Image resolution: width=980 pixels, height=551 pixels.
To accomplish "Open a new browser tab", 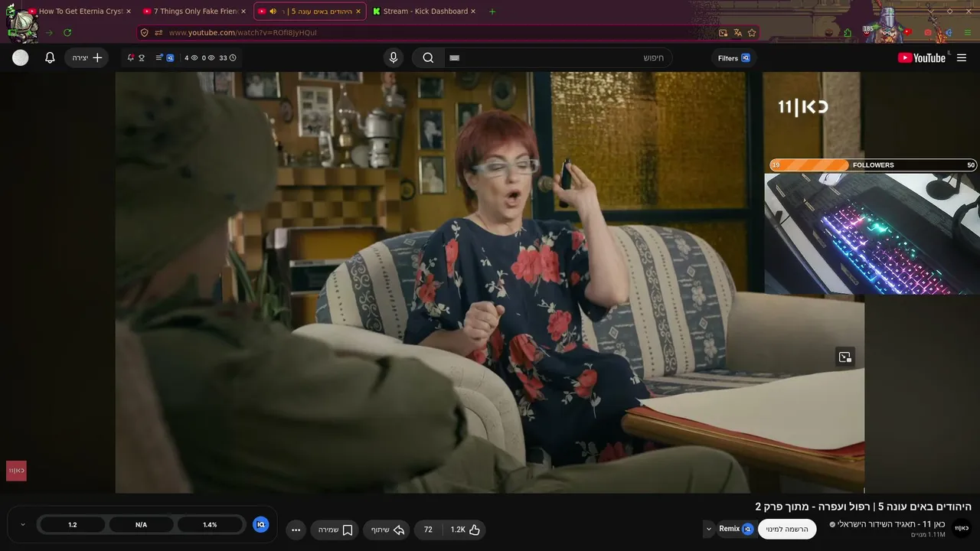I will [x=492, y=11].
